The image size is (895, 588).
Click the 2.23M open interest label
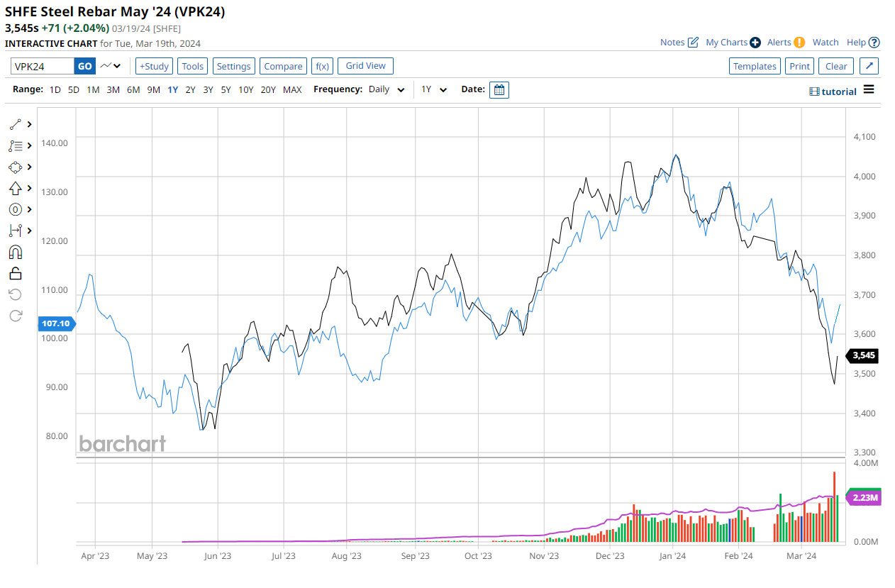pos(865,498)
